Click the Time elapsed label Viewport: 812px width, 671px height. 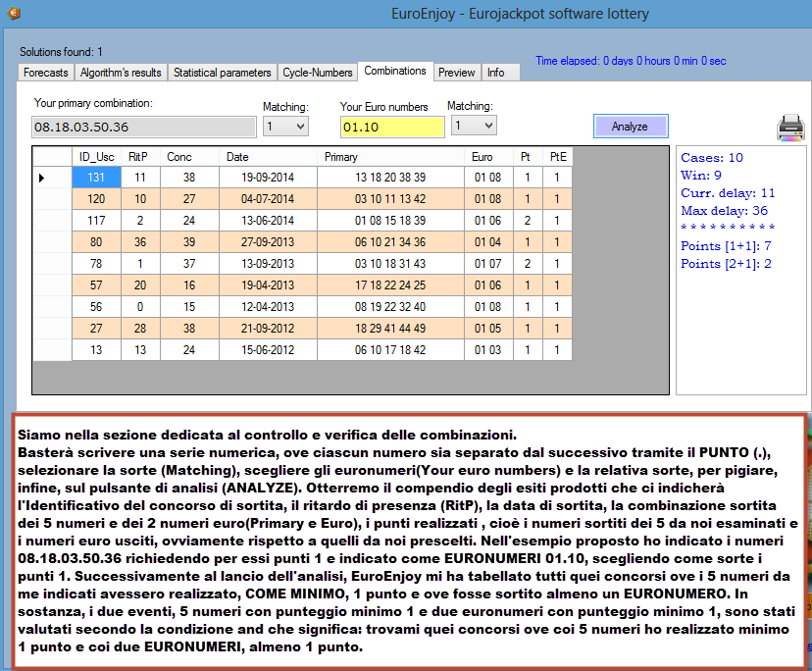(x=631, y=61)
